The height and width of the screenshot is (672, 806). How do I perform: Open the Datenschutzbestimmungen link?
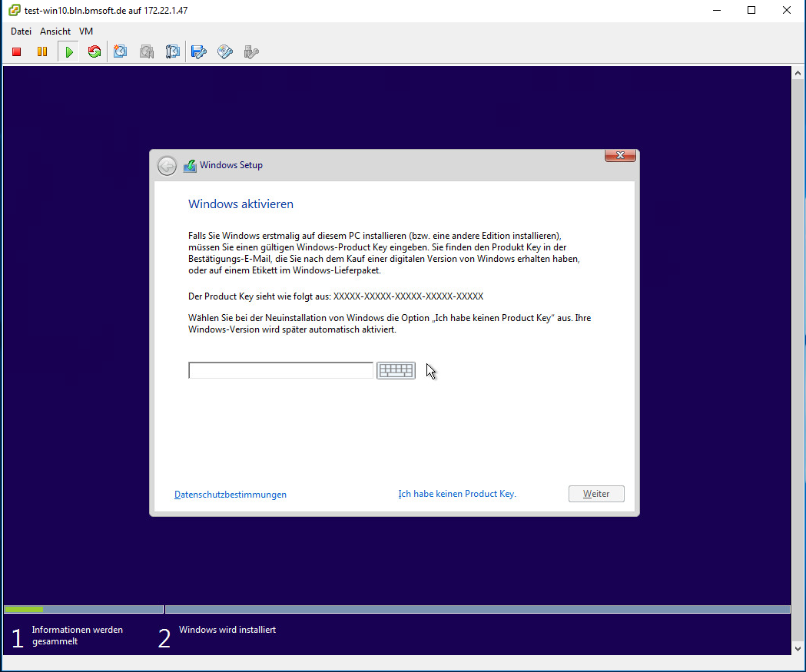231,495
